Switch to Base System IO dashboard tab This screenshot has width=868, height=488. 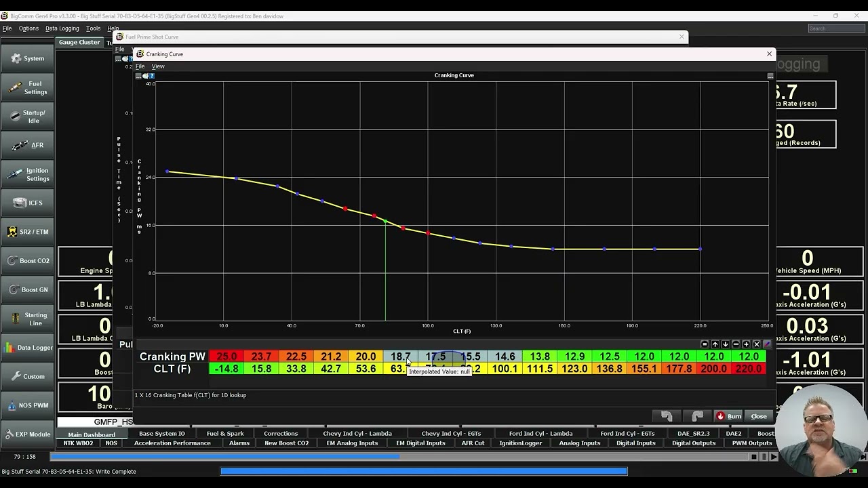pos(161,434)
